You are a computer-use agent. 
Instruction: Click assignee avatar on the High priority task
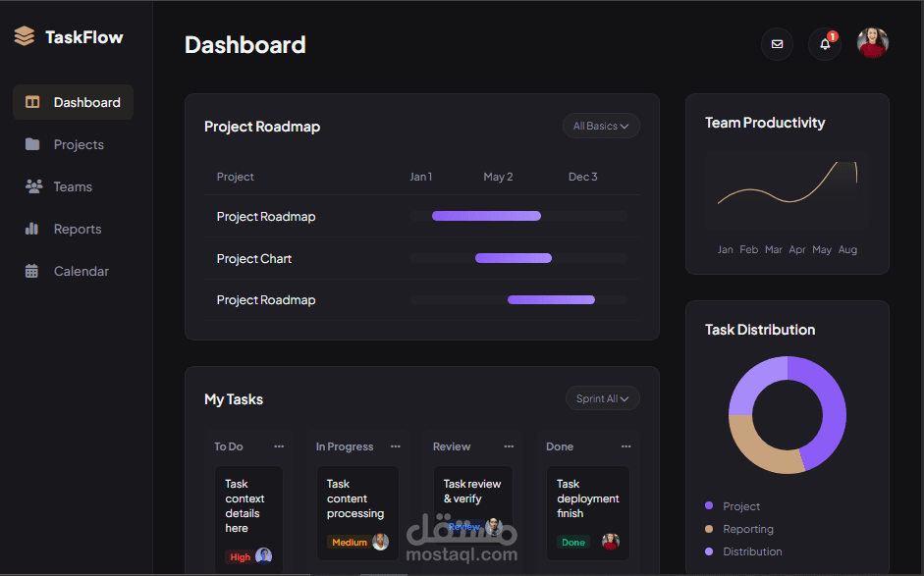[x=263, y=555]
